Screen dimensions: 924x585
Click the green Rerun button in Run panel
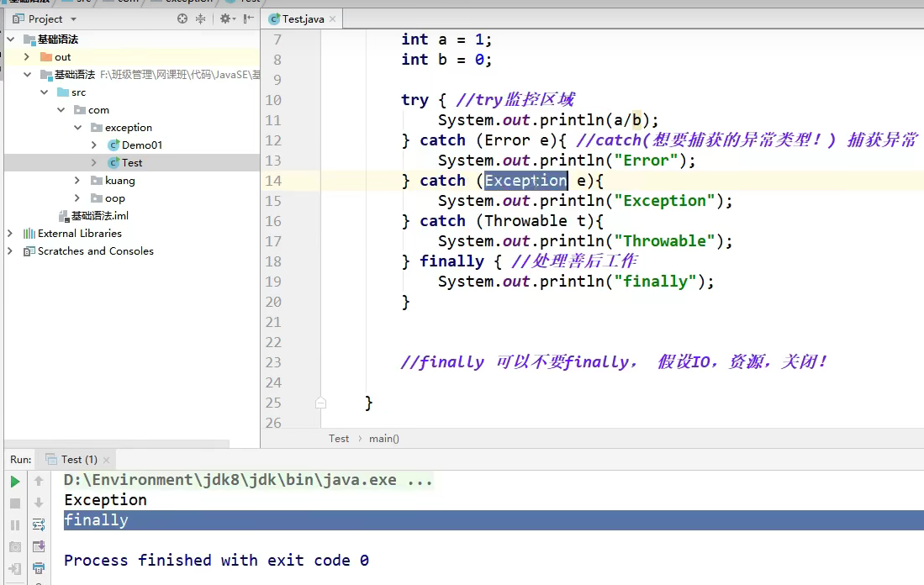[x=15, y=482]
